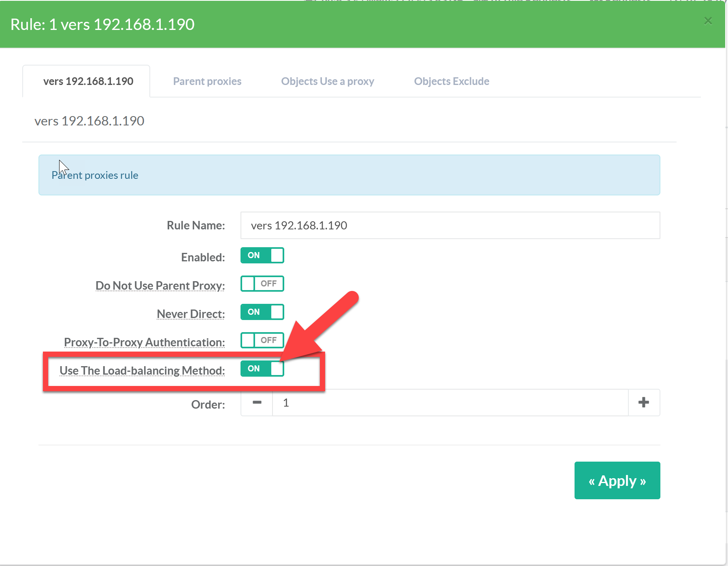The width and height of the screenshot is (728, 566).
Task: Toggle the Never Direct switch off
Action: (x=262, y=312)
